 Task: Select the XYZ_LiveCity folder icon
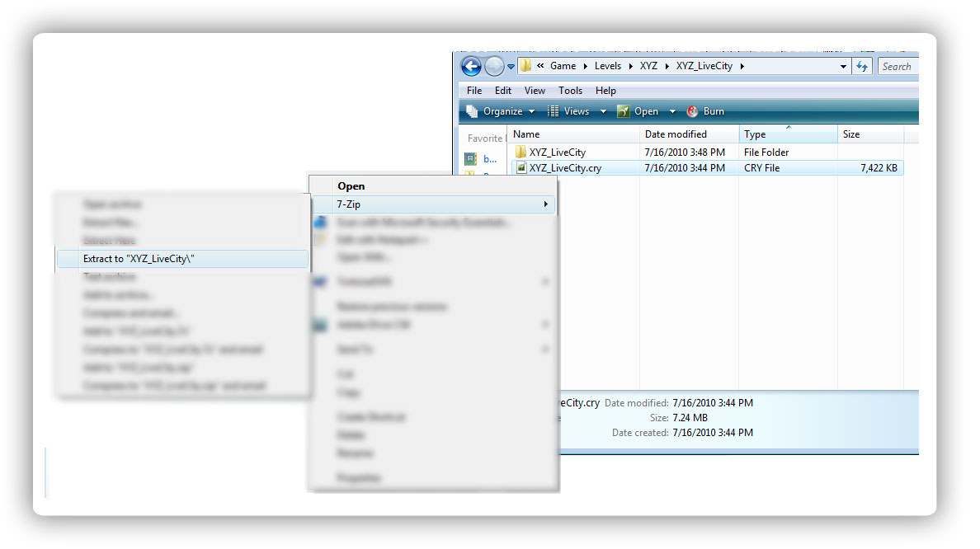pos(521,152)
